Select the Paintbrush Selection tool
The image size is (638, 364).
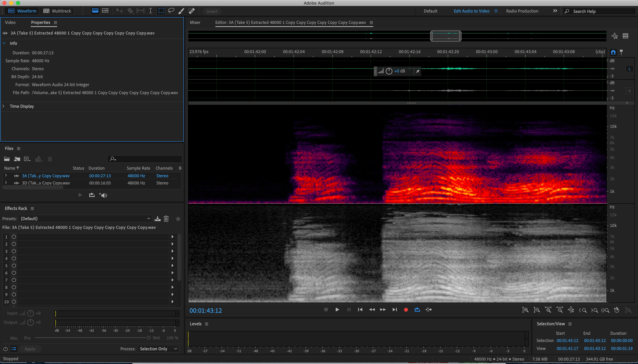point(181,11)
